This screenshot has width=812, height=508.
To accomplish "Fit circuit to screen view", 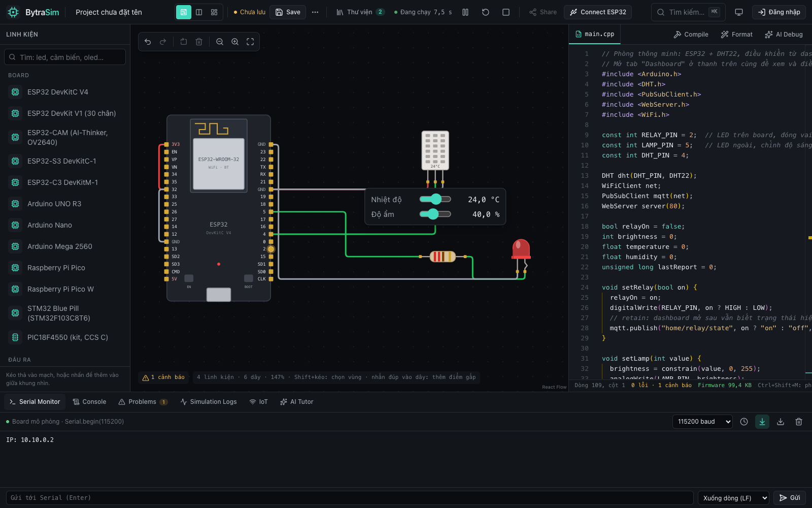I will pos(250,42).
